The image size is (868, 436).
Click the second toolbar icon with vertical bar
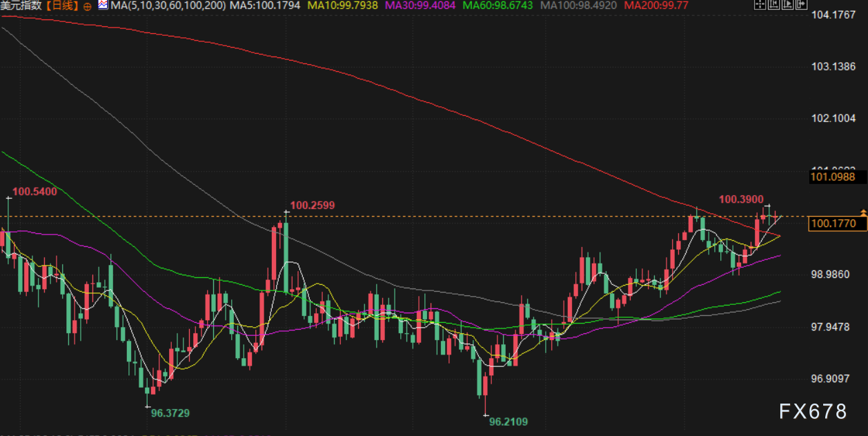(773, 5)
